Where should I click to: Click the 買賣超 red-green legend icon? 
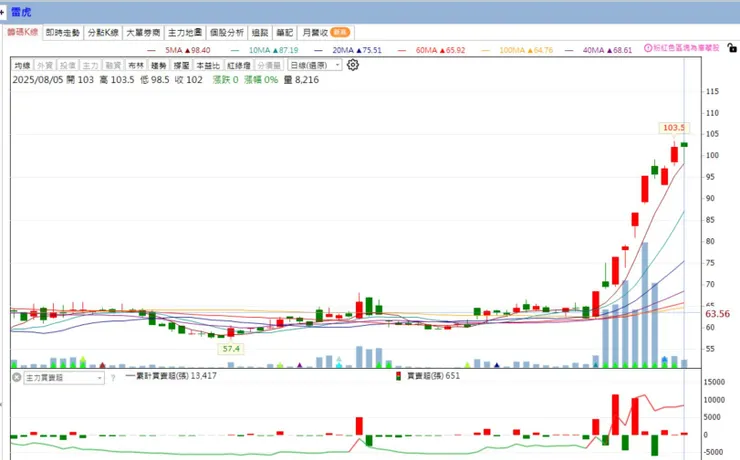(398, 376)
